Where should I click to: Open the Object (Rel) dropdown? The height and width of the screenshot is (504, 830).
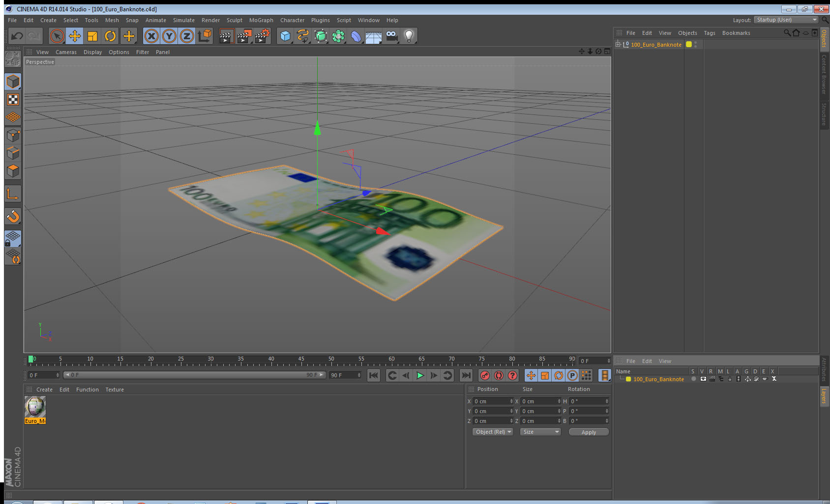[493, 432]
